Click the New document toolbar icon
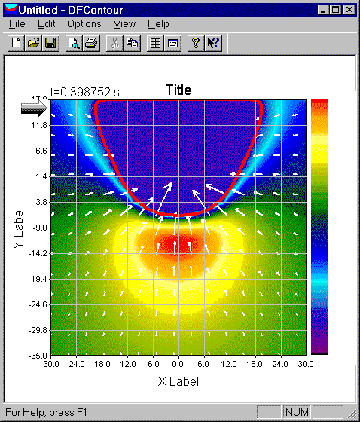The width and height of the screenshot is (360, 422). tap(16, 43)
